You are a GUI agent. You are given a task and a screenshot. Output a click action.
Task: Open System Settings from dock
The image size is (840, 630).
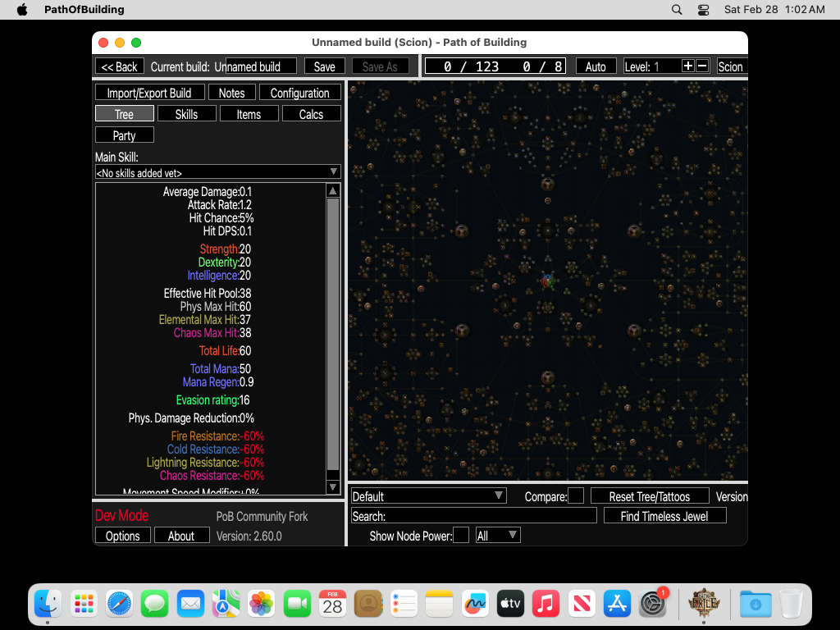coord(652,604)
